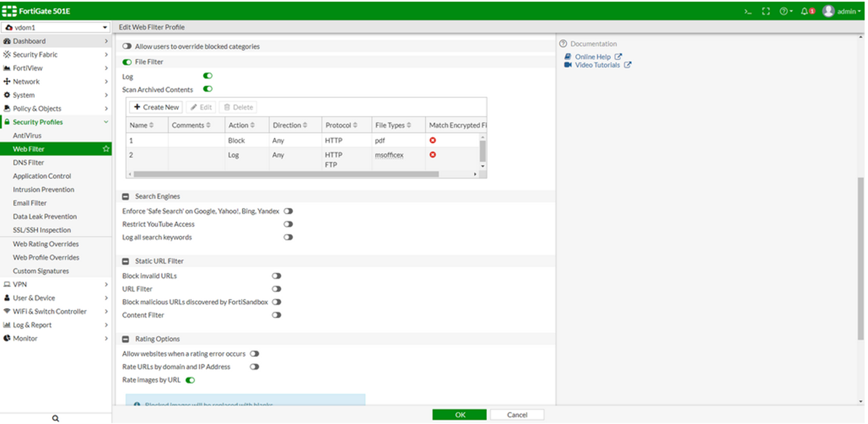Disable Scan Archived Contents toggle
Image resolution: width=868 pixels, height=424 pixels.
[208, 89]
